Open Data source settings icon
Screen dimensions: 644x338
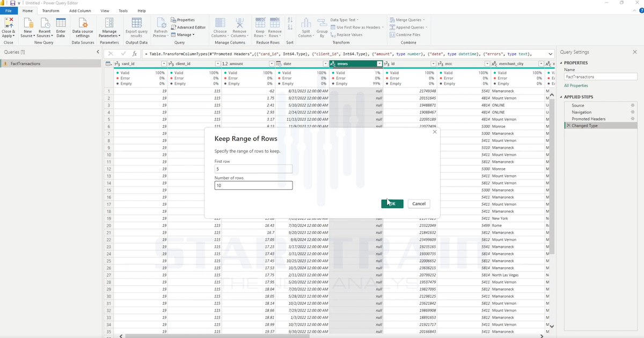pos(83,23)
